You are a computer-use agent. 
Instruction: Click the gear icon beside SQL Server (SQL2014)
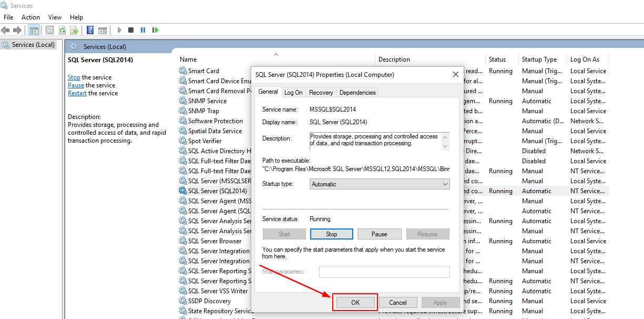click(183, 191)
